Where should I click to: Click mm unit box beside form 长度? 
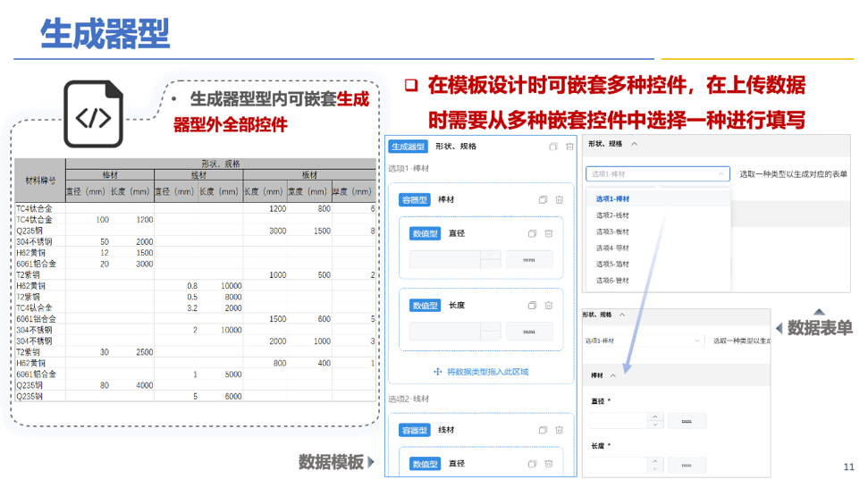[x=687, y=466]
